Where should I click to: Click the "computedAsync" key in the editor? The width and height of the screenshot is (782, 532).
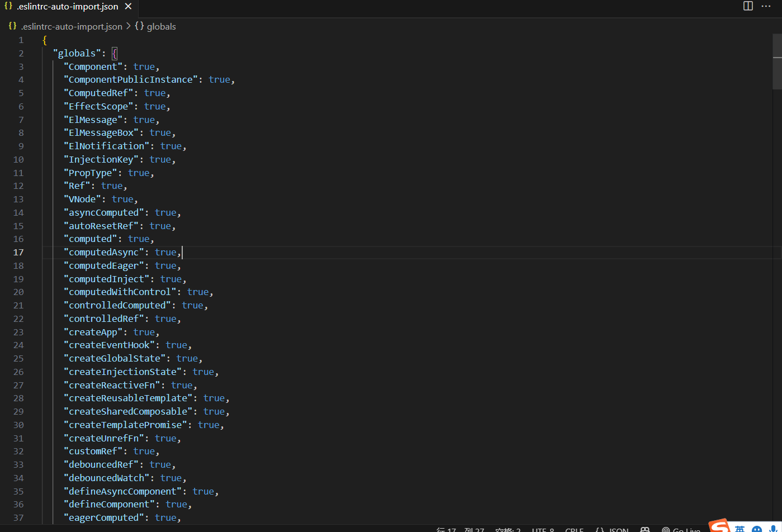point(103,253)
